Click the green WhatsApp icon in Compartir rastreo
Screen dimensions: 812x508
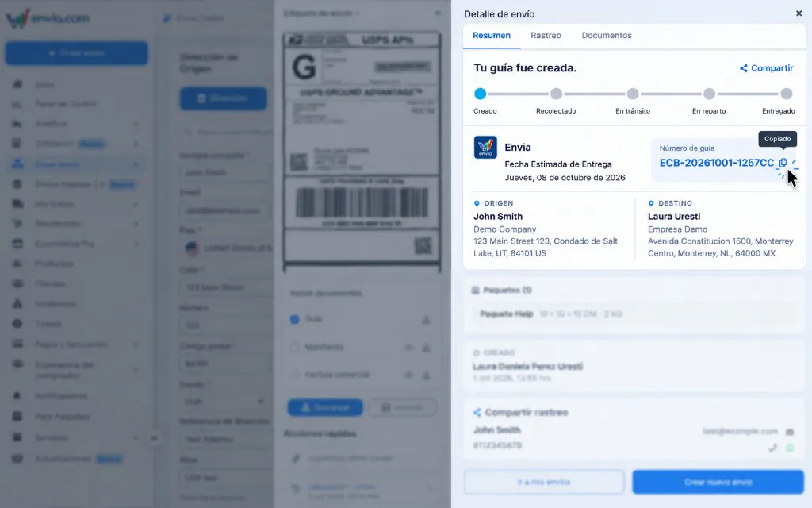point(790,448)
